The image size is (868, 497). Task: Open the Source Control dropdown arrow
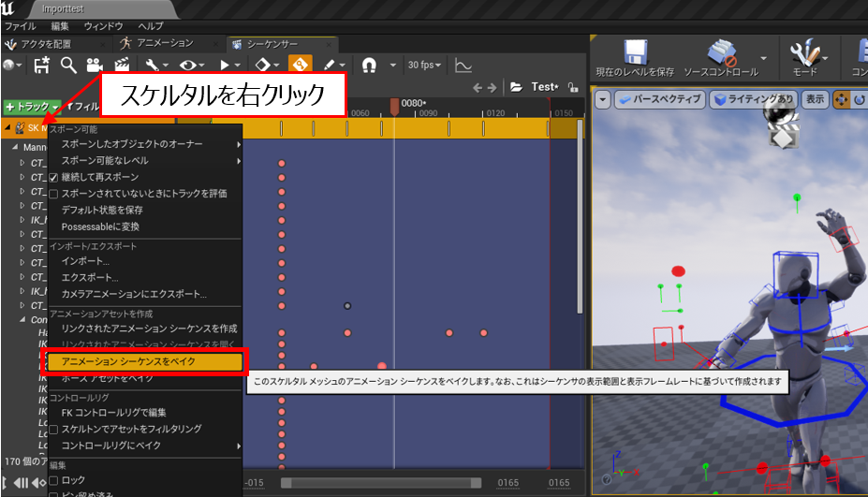tap(763, 58)
